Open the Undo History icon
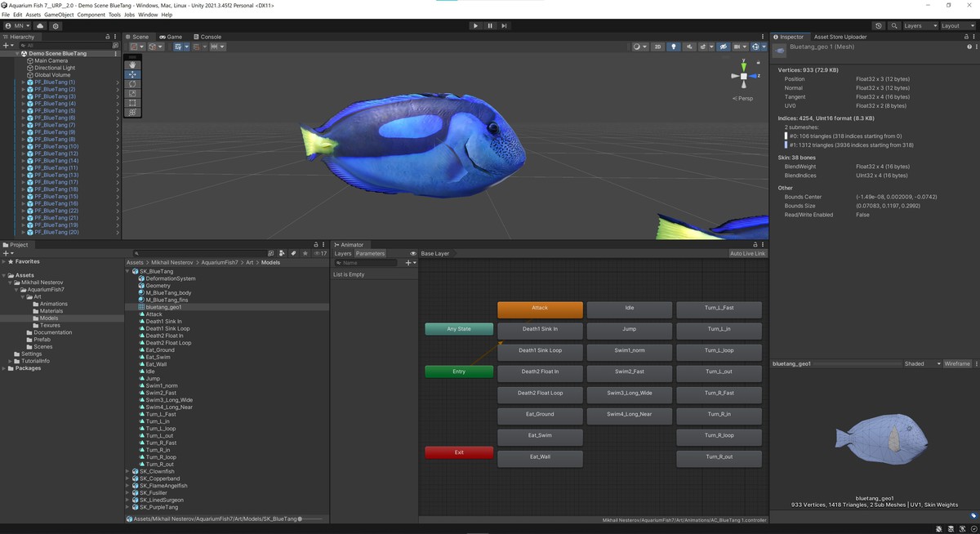 [879, 26]
